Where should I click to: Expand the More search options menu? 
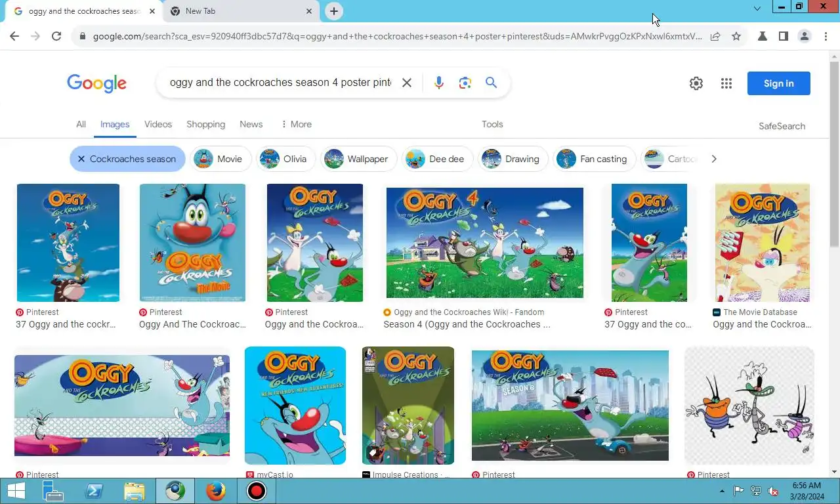click(x=296, y=124)
